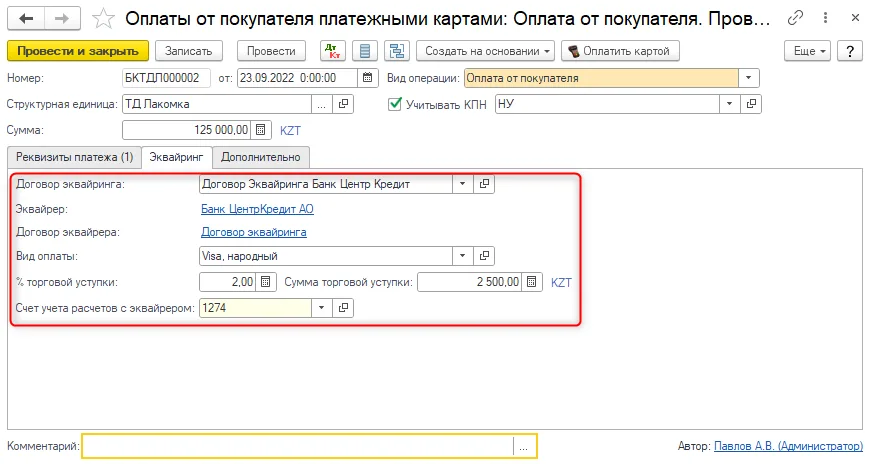
Task: Open the Создать на основании dropdown
Action: (485, 51)
